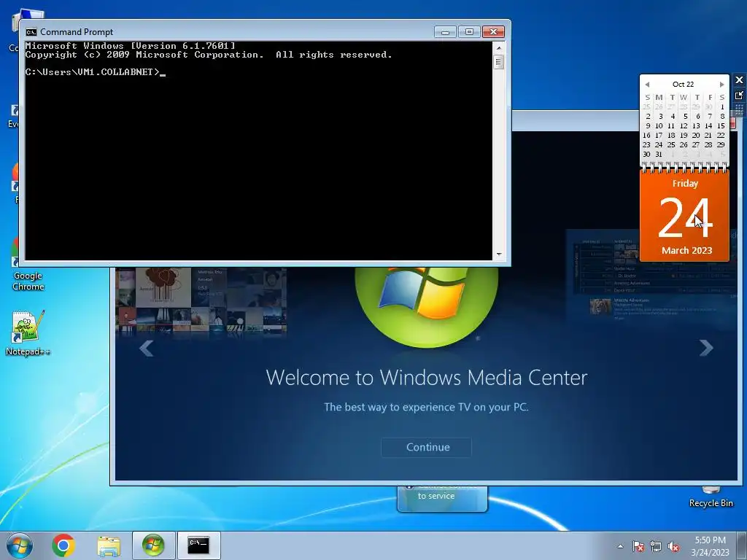The height and width of the screenshot is (560, 747).
Task: Click the Command Prompt title bar icon
Action: 31,32
